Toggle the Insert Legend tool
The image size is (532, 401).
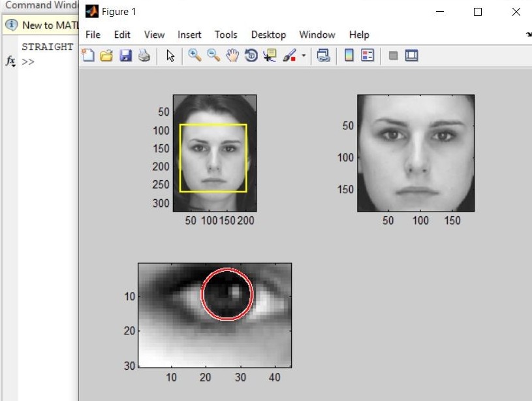[366, 56]
